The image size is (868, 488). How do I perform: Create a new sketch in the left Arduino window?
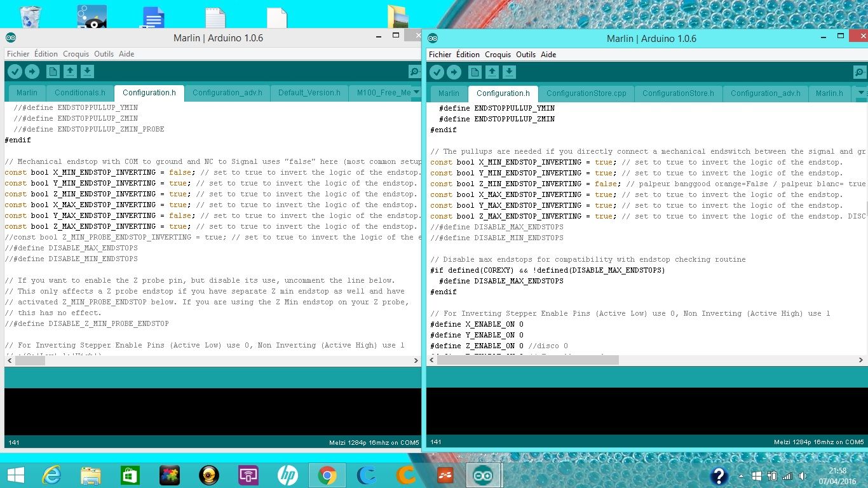click(x=53, y=72)
